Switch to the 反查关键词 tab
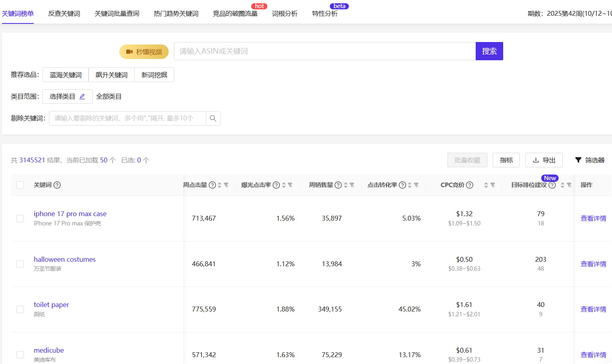Screen dimensions: 612x364 pyautogui.click(x=64, y=13)
